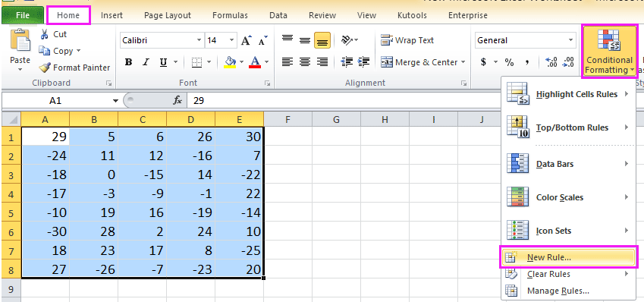Image resolution: width=644 pixels, height=302 pixels.
Task: Open Accounting format dropdown arrow
Action: click(x=495, y=62)
